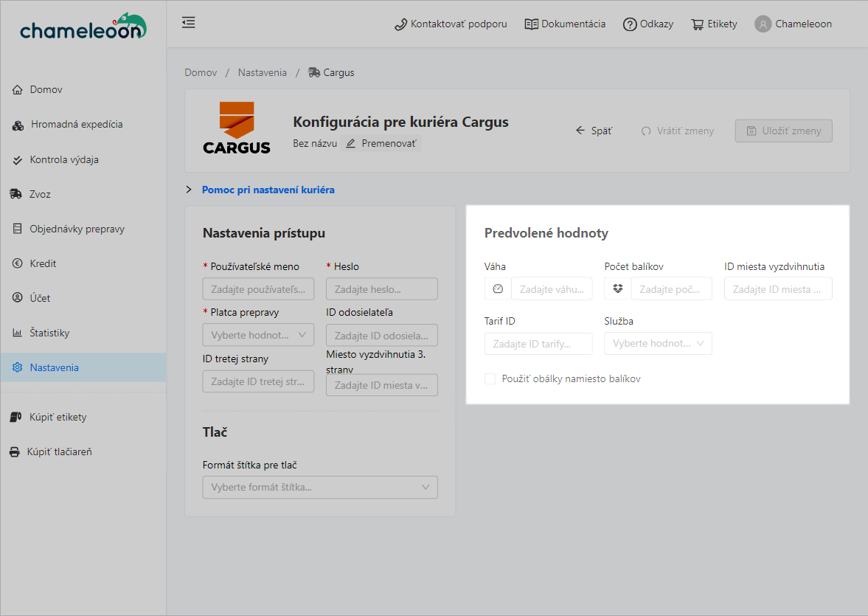
Task: Click the Nastavenia breadcrumb link
Action: [x=262, y=72]
